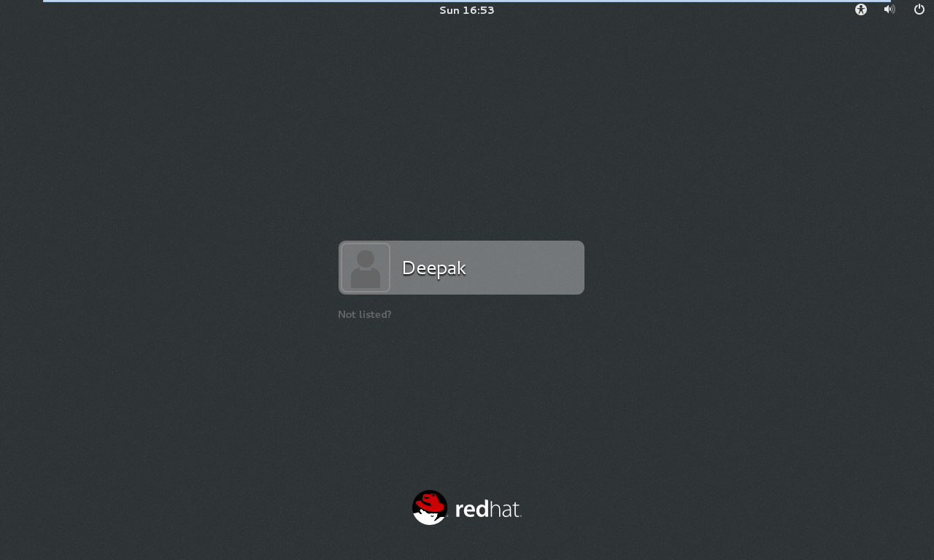
Task: Open the power button menu
Action: click(x=919, y=9)
